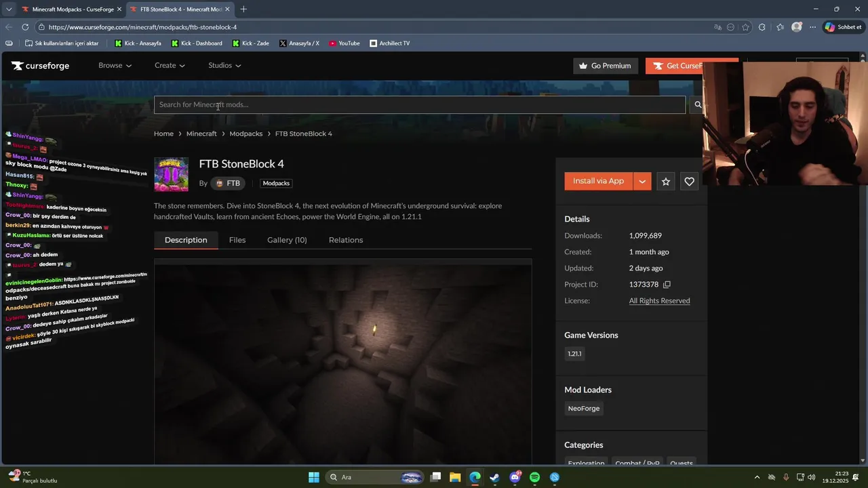868x488 pixels.
Task: Open weather widget on taskbar
Action: tap(32, 477)
